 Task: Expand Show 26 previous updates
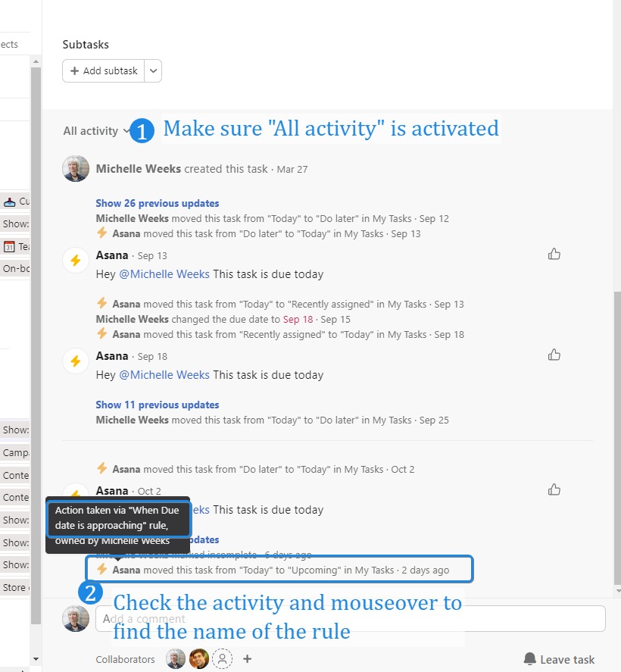(158, 203)
